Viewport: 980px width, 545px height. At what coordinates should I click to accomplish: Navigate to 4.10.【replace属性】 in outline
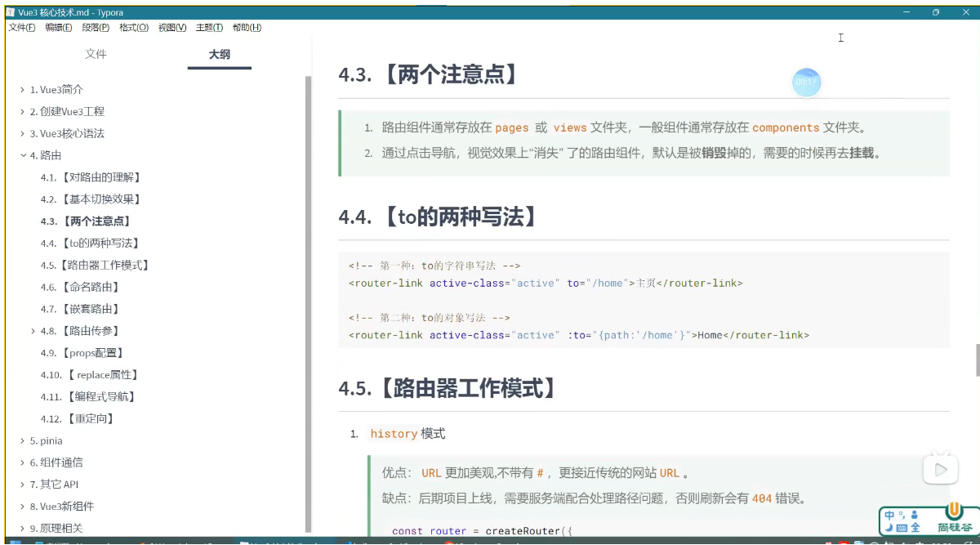[x=90, y=375]
